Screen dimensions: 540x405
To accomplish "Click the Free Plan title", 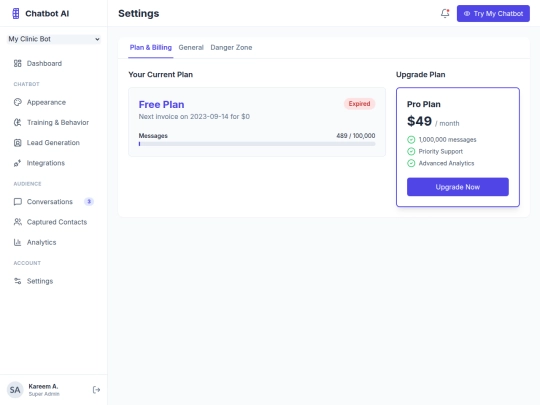I will 161,104.
